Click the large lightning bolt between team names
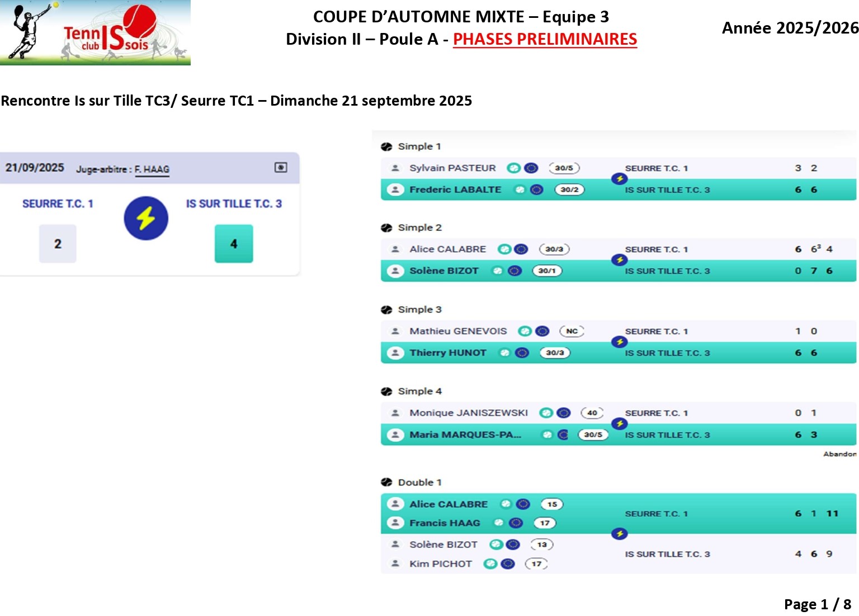This screenshot has height=616, width=859. click(146, 218)
